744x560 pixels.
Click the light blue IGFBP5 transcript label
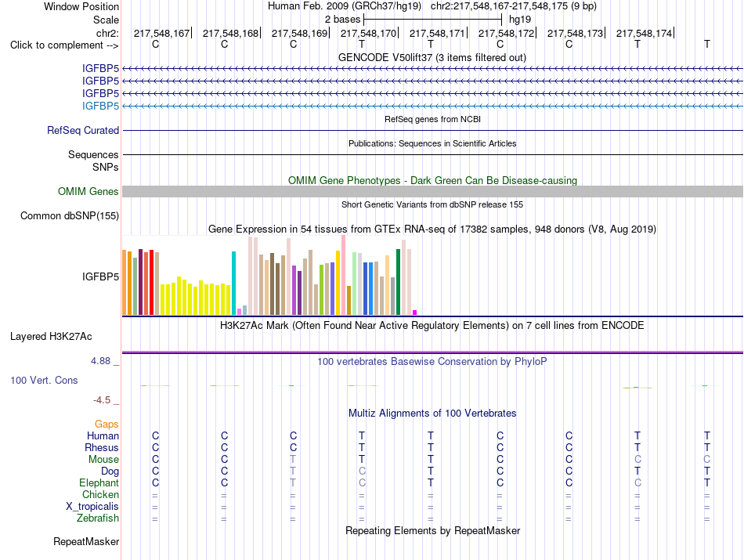(100, 106)
